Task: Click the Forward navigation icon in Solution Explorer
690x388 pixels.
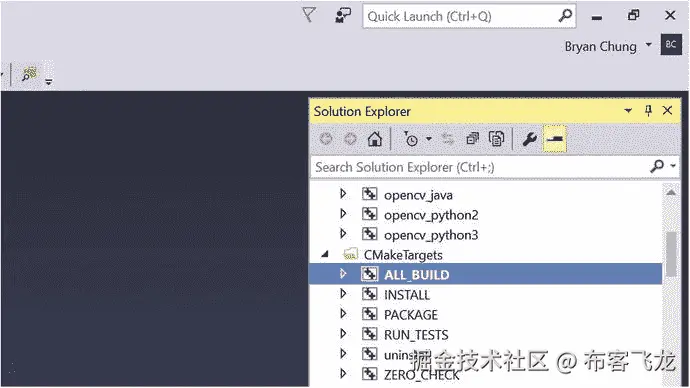Action: tap(350, 139)
